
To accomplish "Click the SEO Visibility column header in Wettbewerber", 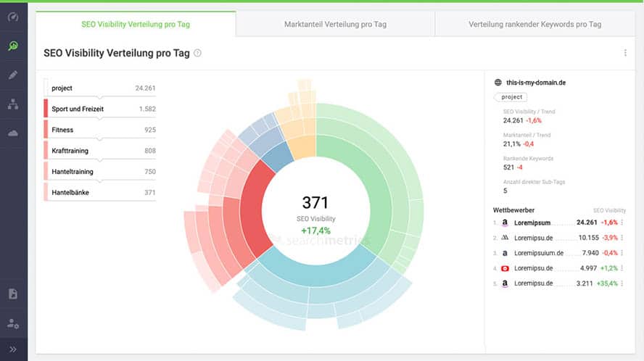I will click(x=609, y=210).
